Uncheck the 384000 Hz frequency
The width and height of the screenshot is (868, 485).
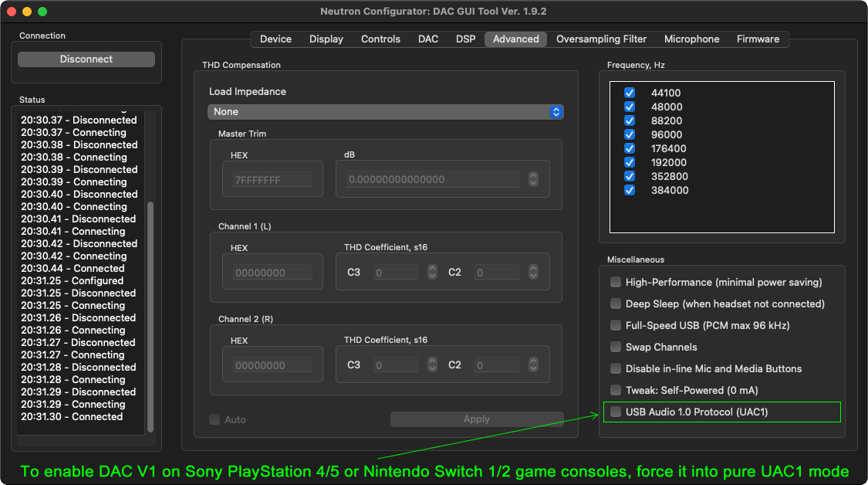630,190
